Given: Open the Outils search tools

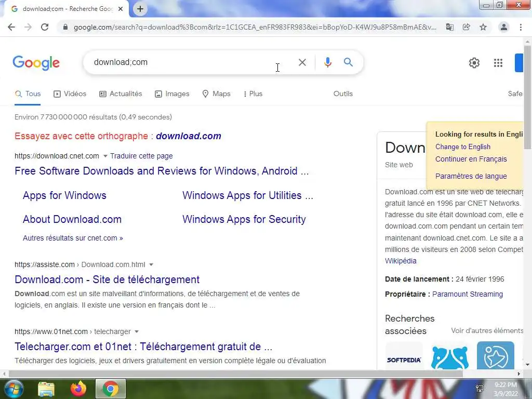Looking at the screenshot, I should (343, 94).
